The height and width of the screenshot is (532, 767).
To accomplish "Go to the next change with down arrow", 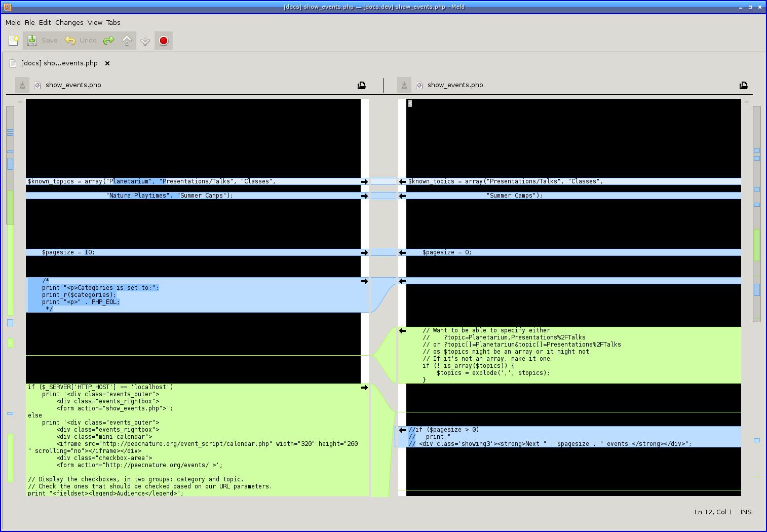I will click(145, 41).
